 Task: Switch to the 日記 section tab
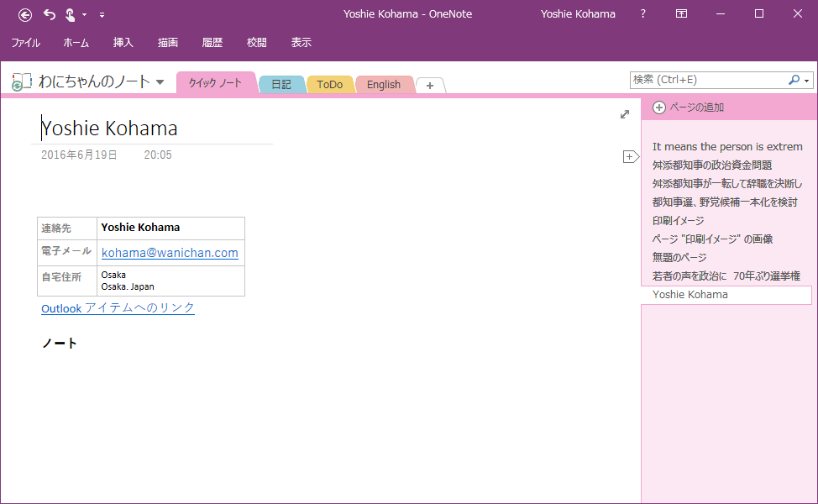tap(281, 85)
